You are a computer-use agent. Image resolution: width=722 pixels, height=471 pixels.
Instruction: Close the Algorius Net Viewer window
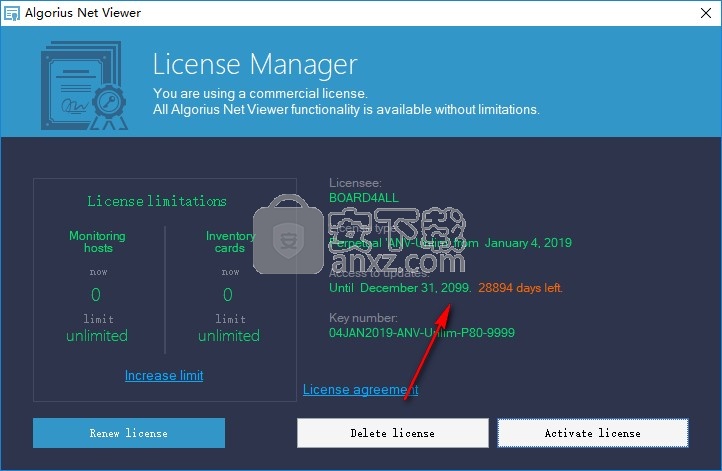pyautogui.click(x=706, y=13)
